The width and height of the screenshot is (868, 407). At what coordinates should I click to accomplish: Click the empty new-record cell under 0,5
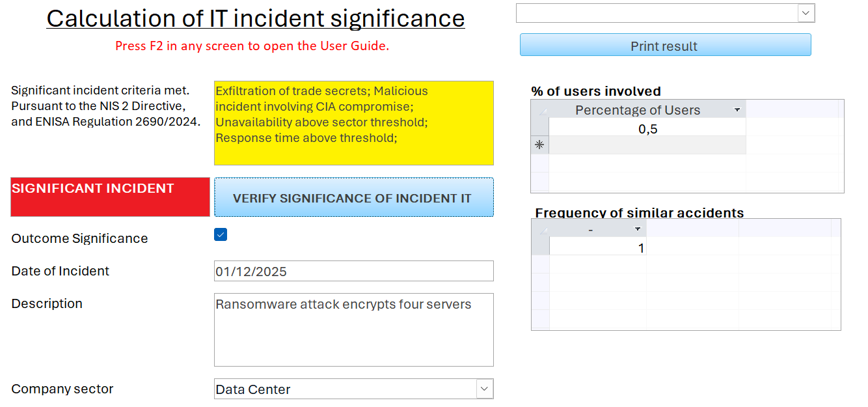[647, 145]
